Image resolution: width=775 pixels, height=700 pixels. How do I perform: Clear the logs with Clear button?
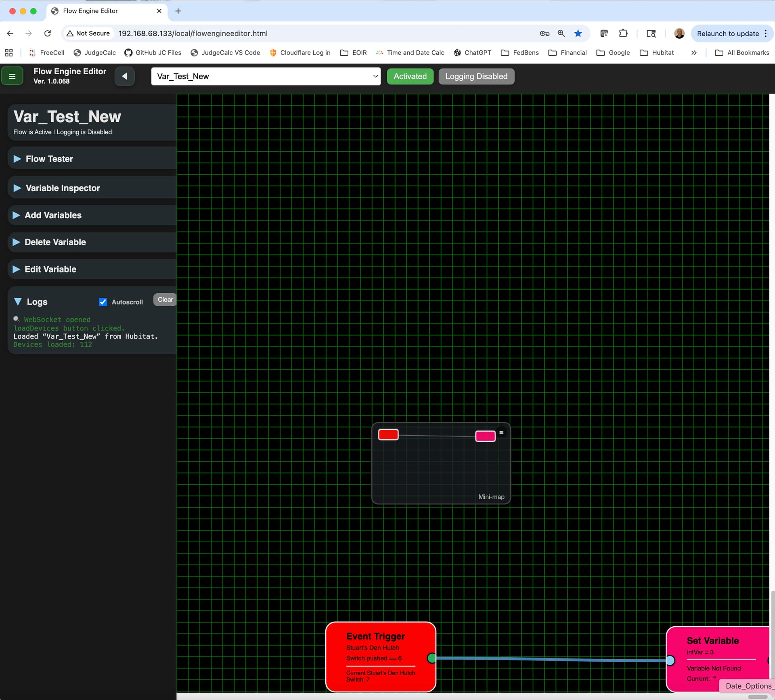click(x=165, y=299)
